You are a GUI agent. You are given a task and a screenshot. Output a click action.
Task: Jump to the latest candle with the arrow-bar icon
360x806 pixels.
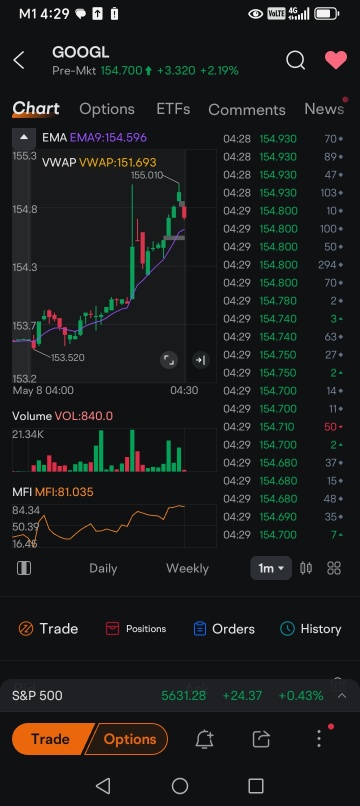point(201,360)
